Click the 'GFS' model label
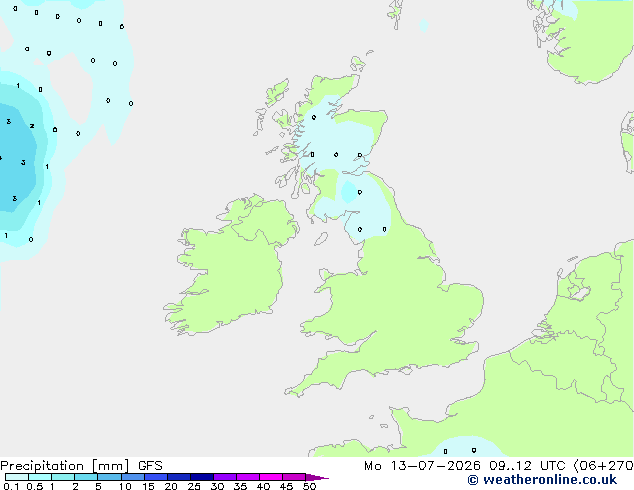 pyautogui.click(x=150, y=466)
